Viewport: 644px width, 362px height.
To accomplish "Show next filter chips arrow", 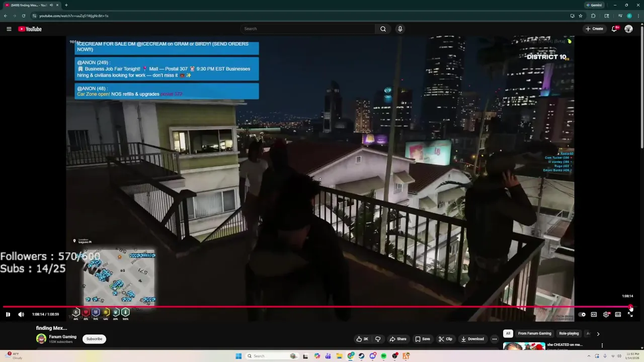I will [x=598, y=333].
